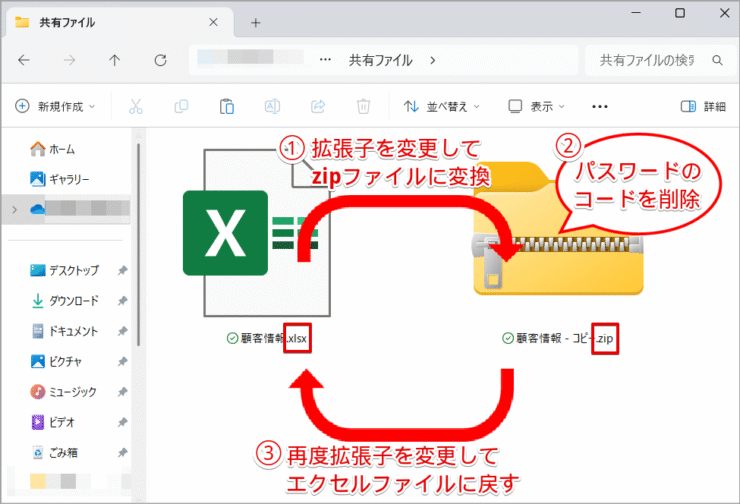Image resolution: width=740 pixels, height=504 pixels.
Task: Click the pin icon beside ミュージック
Action: point(122,392)
